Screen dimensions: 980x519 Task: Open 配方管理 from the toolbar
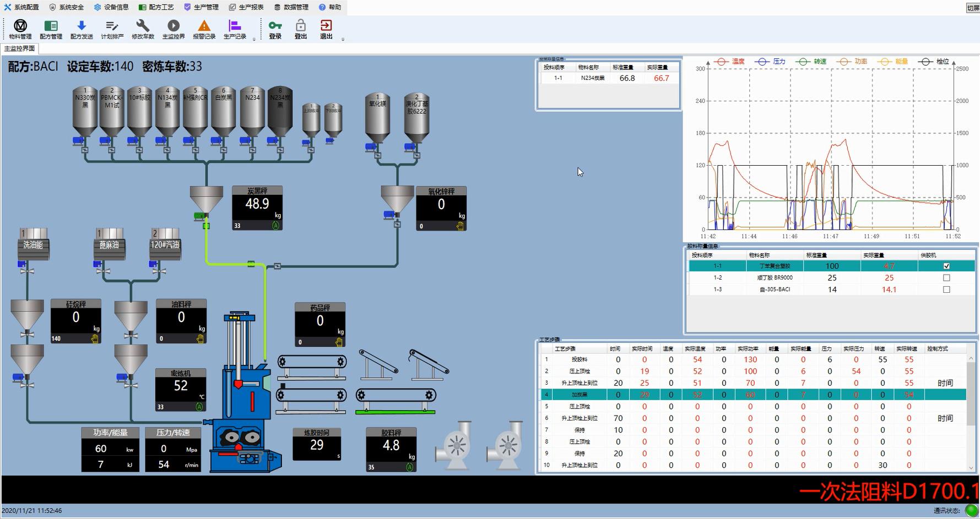coord(51,29)
